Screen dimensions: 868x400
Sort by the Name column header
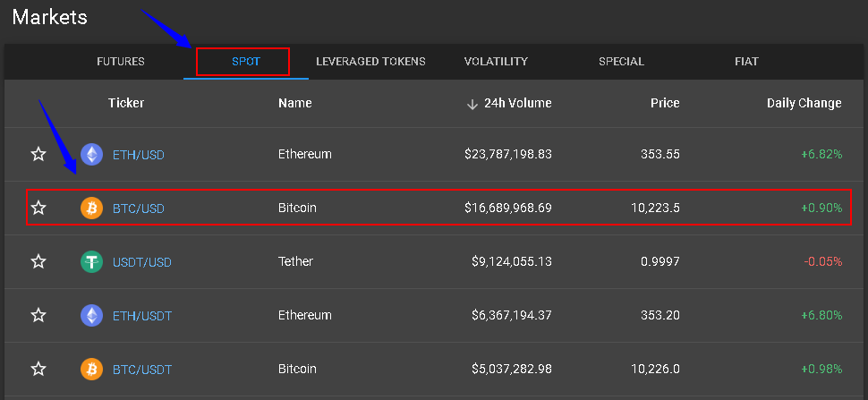pyautogui.click(x=295, y=103)
